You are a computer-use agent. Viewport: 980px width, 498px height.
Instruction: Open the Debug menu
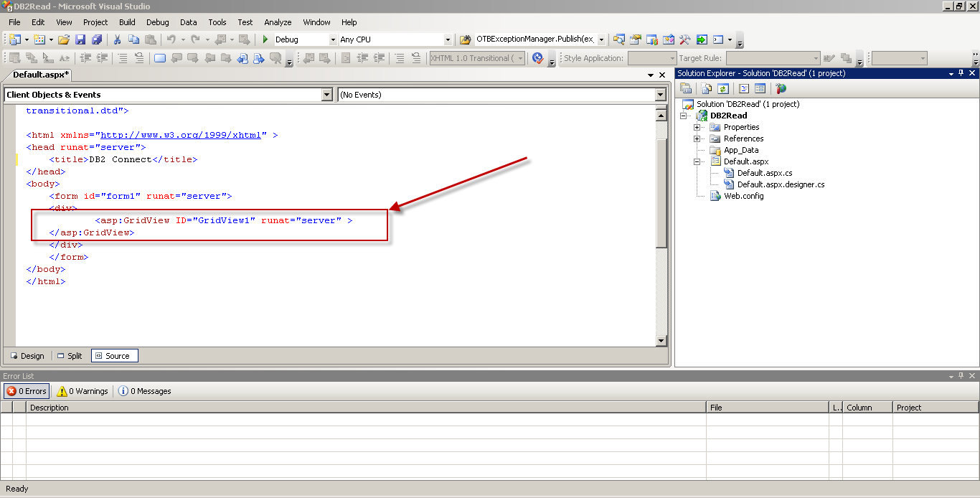[158, 22]
